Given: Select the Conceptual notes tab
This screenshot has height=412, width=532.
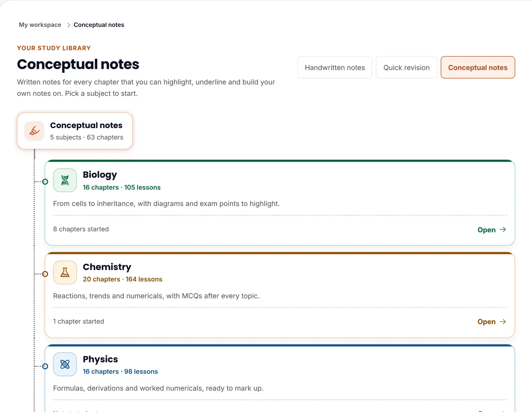Looking at the screenshot, I should tap(478, 68).
